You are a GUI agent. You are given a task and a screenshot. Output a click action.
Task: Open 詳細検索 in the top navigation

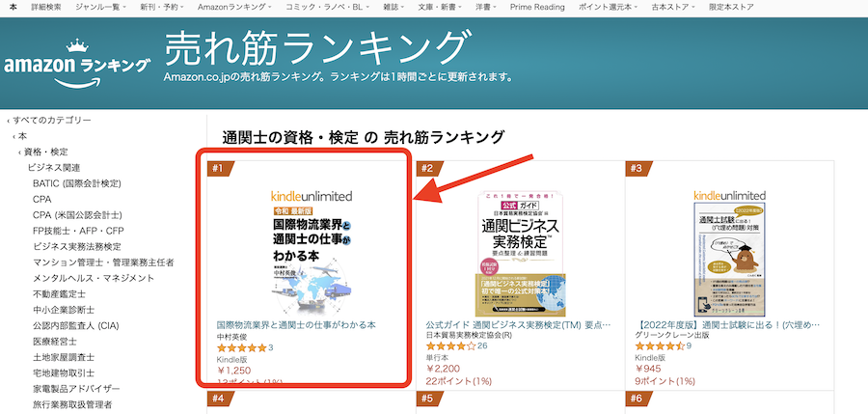44,7
